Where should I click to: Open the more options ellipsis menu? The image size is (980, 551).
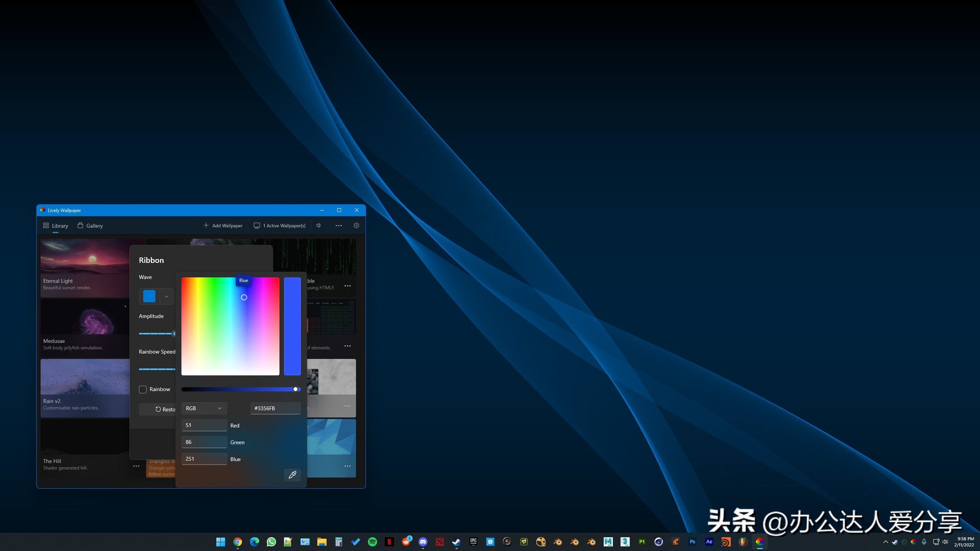pos(339,225)
